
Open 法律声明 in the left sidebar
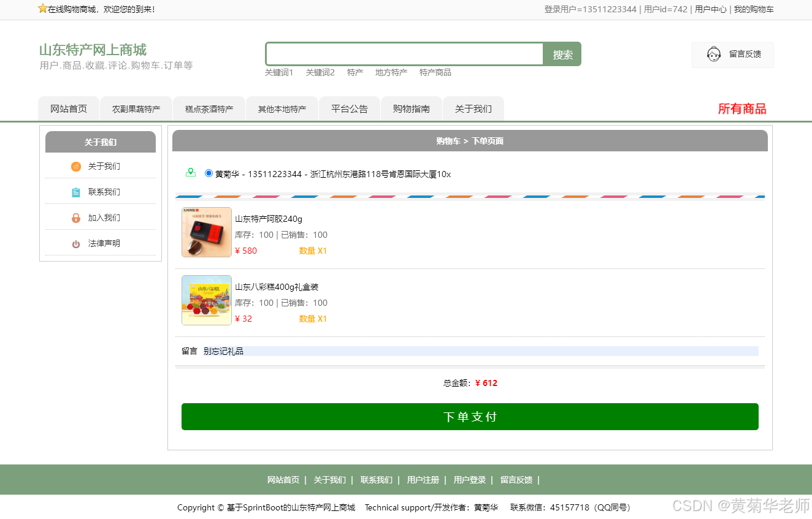click(x=104, y=243)
